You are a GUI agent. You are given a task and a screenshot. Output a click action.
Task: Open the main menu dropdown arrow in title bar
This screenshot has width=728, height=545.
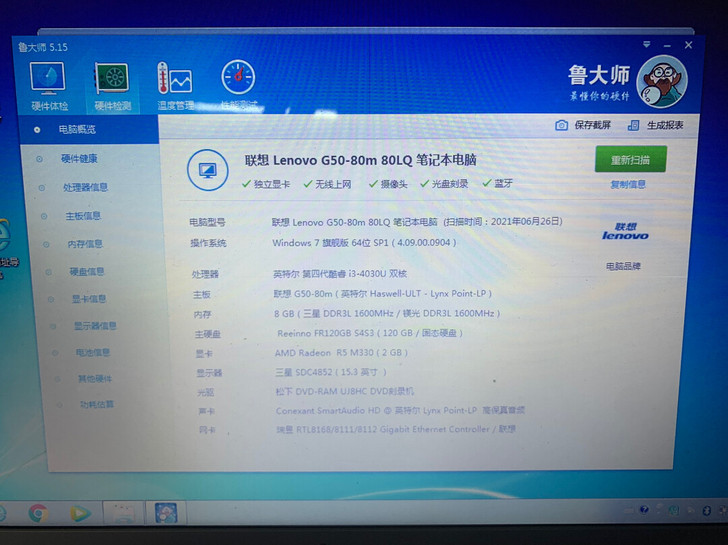pos(646,45)
